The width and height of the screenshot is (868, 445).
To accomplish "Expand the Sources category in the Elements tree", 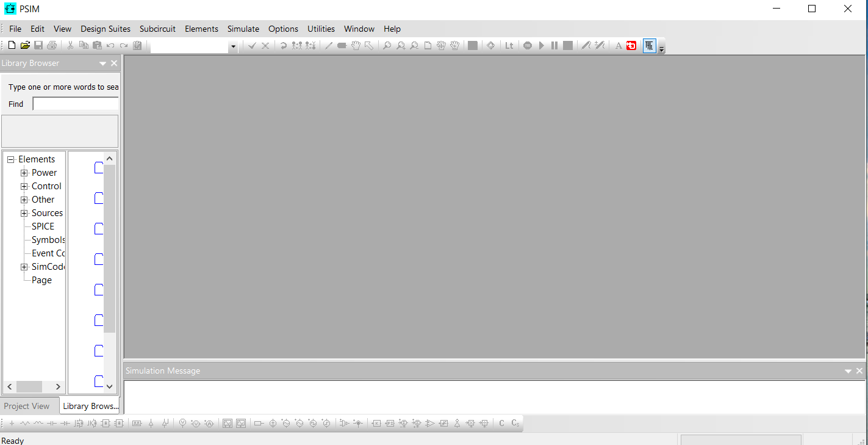I will (24, 212).
